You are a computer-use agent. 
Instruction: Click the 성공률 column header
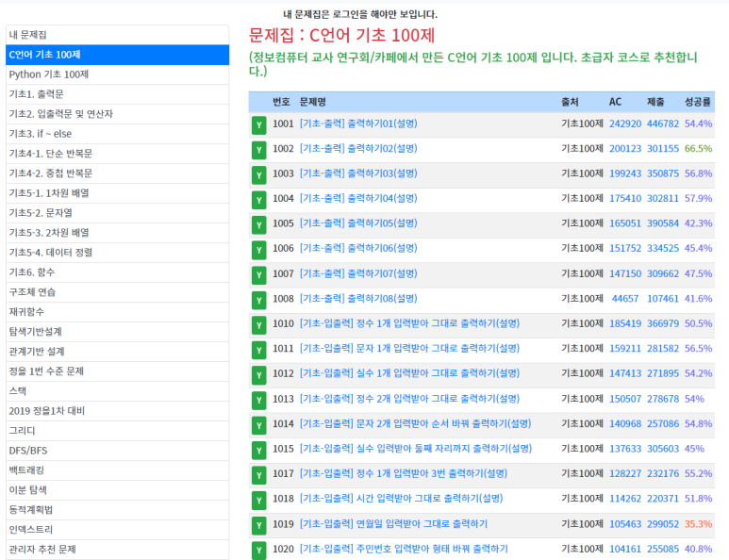click(x=698, y=102)
